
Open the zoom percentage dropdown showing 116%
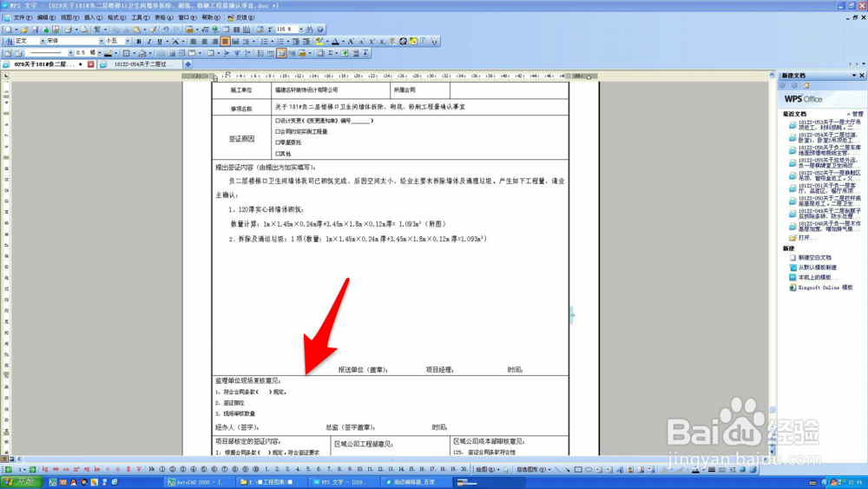301,30
